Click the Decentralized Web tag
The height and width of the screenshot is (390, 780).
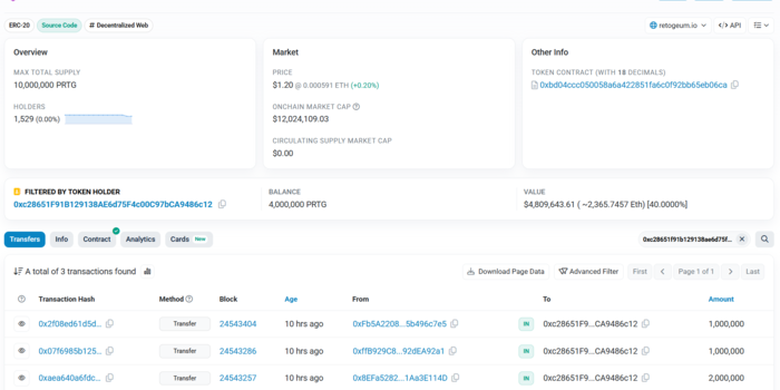(x=119, y=25)
